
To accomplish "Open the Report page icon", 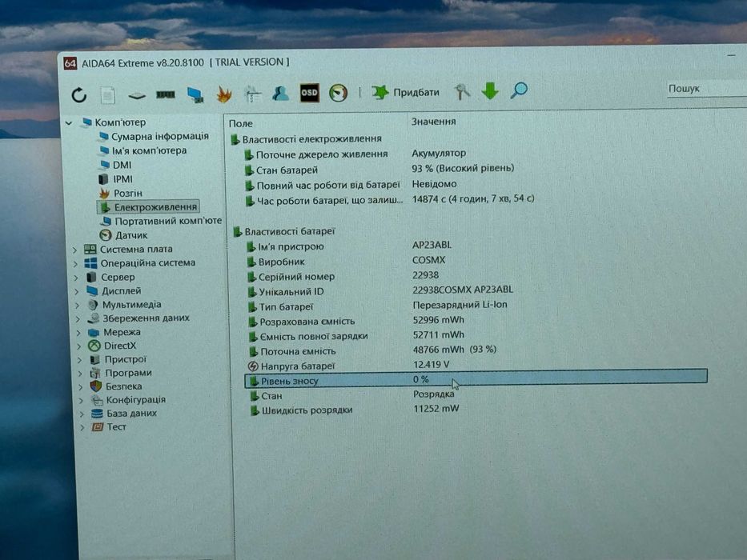I will [107, 94].
